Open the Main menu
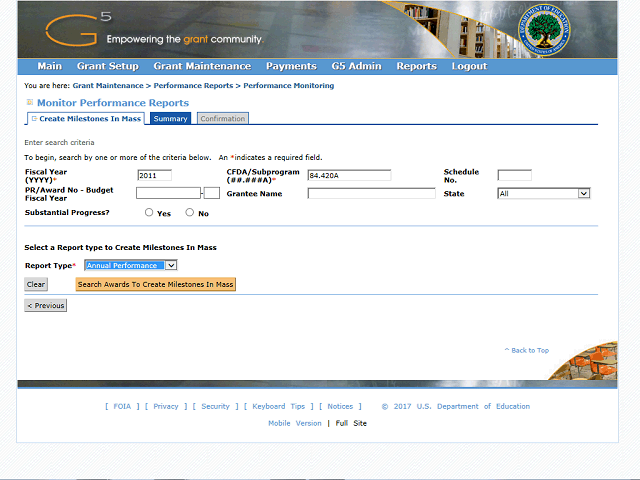Viewport: 640px width, 480px height. pyautogui.click(x=50, y=66)
